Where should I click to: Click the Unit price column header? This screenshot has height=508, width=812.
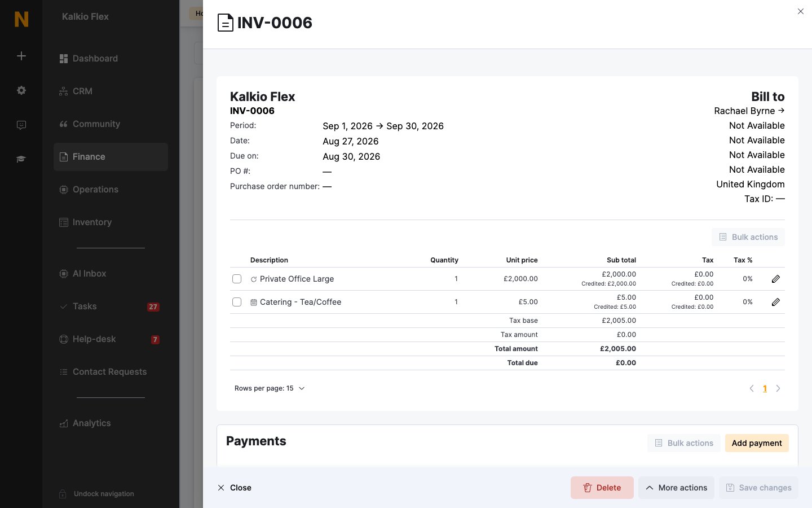click(x=522, y=260)
